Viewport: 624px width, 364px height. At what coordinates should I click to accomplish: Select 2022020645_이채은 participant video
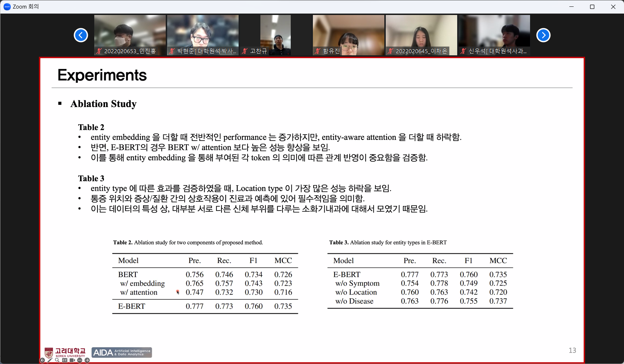(421, 32)
